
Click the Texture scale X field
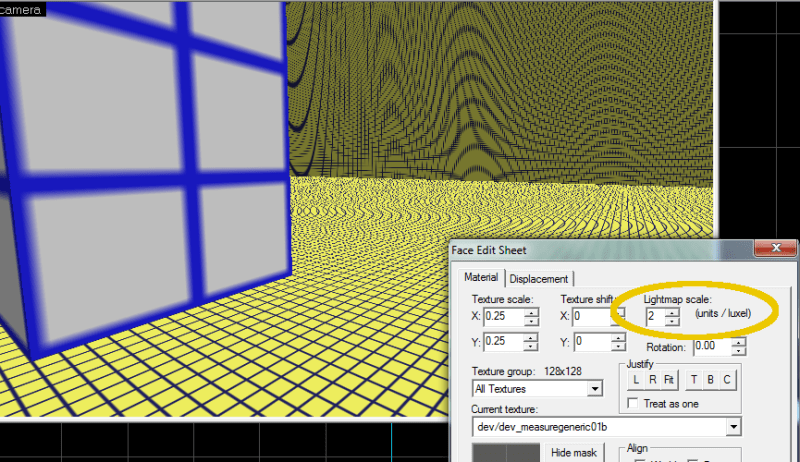click(503, 316)
